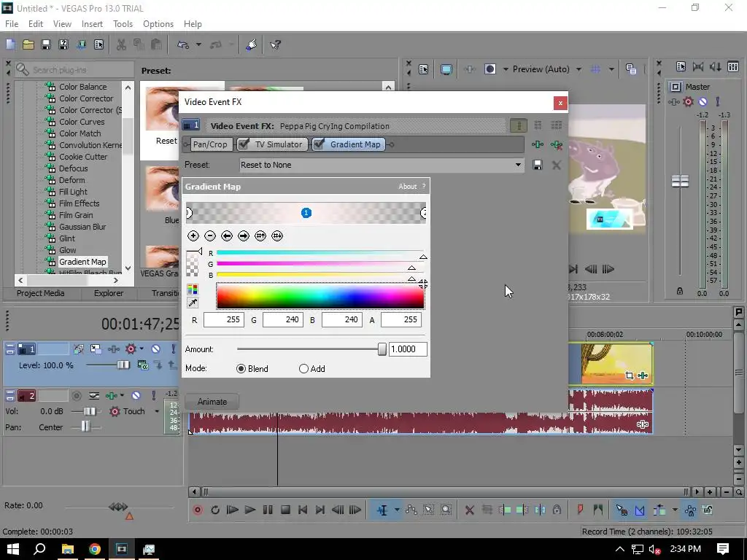This screenshot has height=560, width=747.
Task: Mute the Master bus output
Action: 703,101
